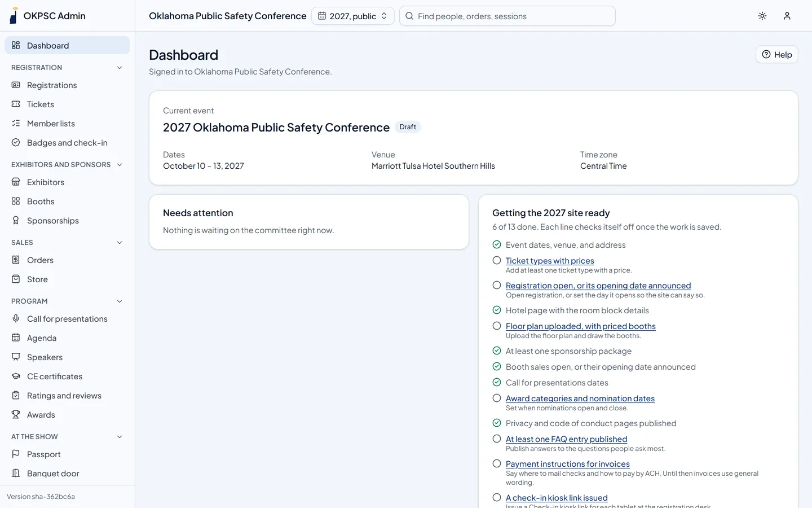812x508 pixels.
Task: Click the Banquet door icon
Action: coord(16,473)
